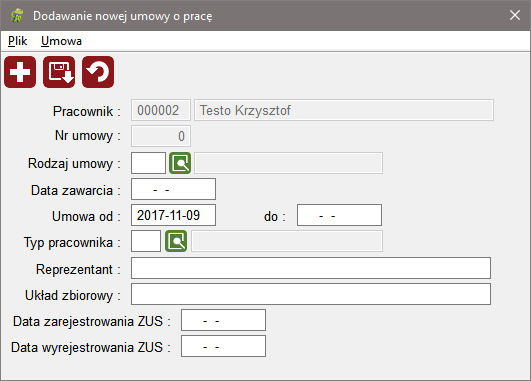The height and width of the screenshot is (381, 531).
Task: Open the Typ pracownika lookup icon
Action: pyautogui.click(x=176, y=241)
